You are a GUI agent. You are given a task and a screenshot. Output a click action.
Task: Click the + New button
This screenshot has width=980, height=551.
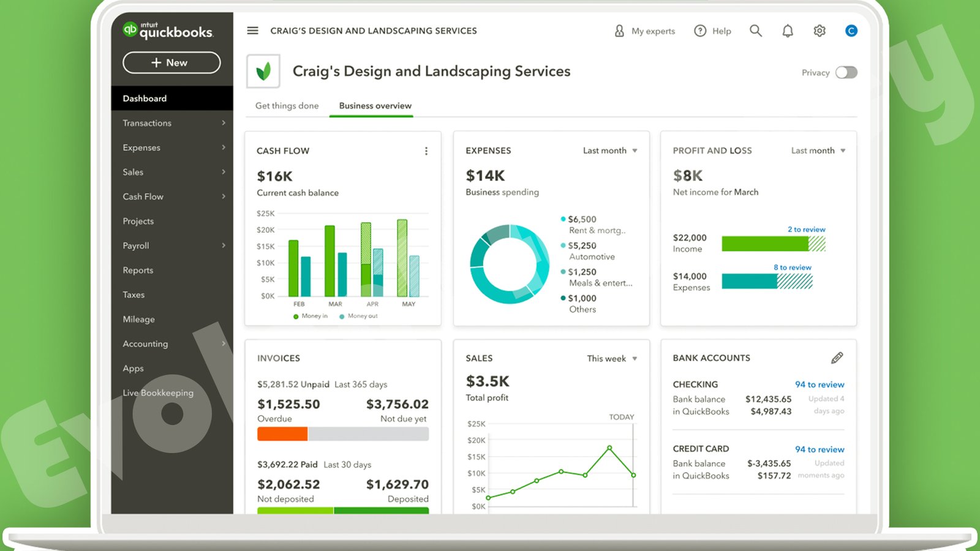click(x=171, y=62)
